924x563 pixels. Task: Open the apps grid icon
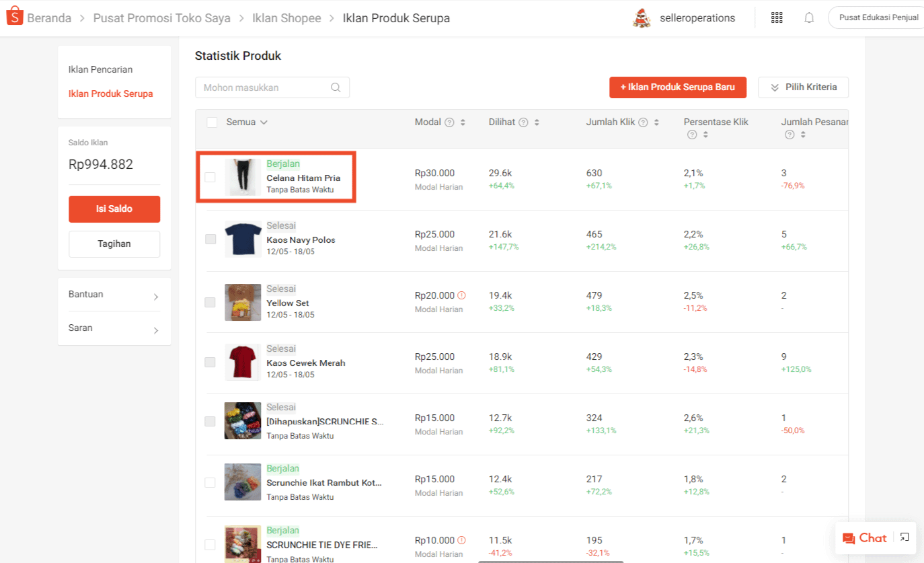[x=777, y=17]
